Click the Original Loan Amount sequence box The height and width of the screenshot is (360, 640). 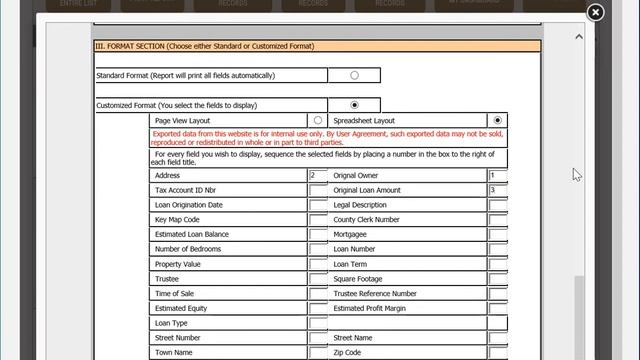pos(498,190)
